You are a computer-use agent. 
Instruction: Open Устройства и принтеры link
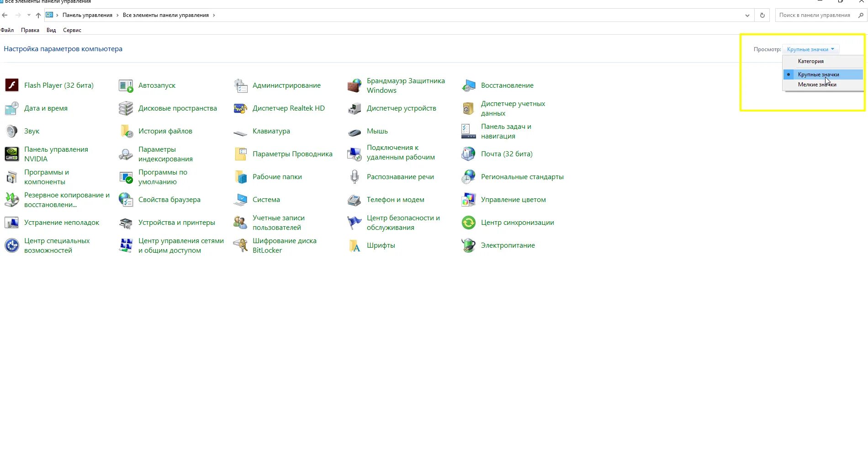click(177, 223)
